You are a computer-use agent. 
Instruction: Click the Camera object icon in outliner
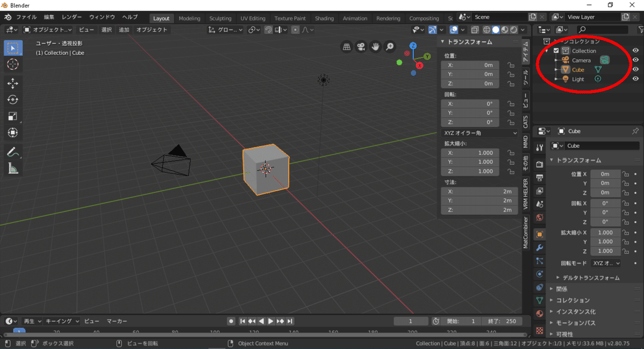point(565,60)
